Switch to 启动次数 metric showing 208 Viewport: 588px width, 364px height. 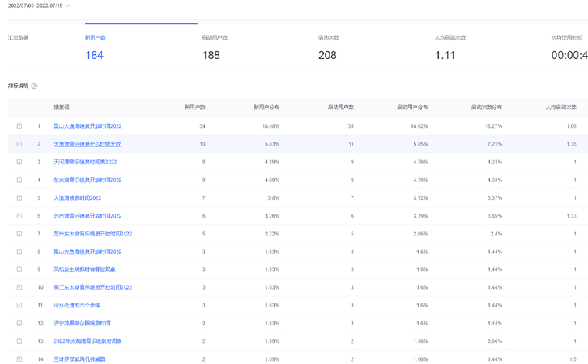(328, 48)
